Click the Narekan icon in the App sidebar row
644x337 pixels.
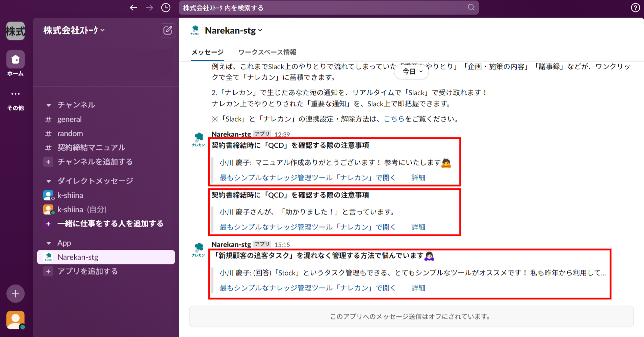coord(48,257)
